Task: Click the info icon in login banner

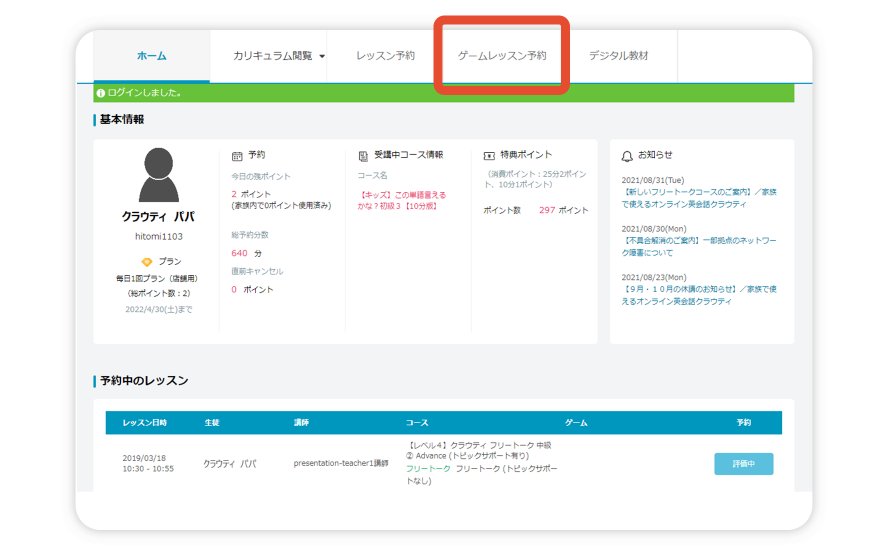Action: (x=101, y=93)
